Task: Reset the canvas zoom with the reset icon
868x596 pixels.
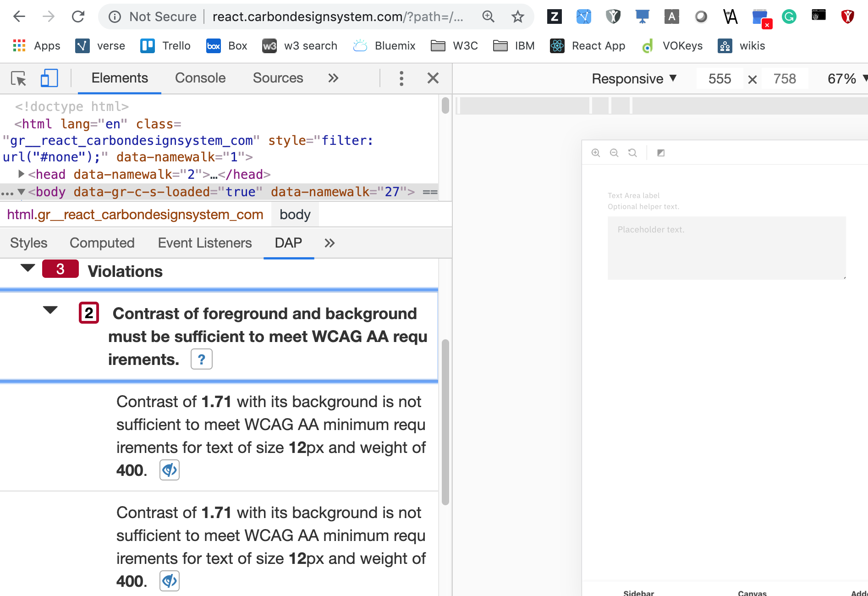Action: 632,153
